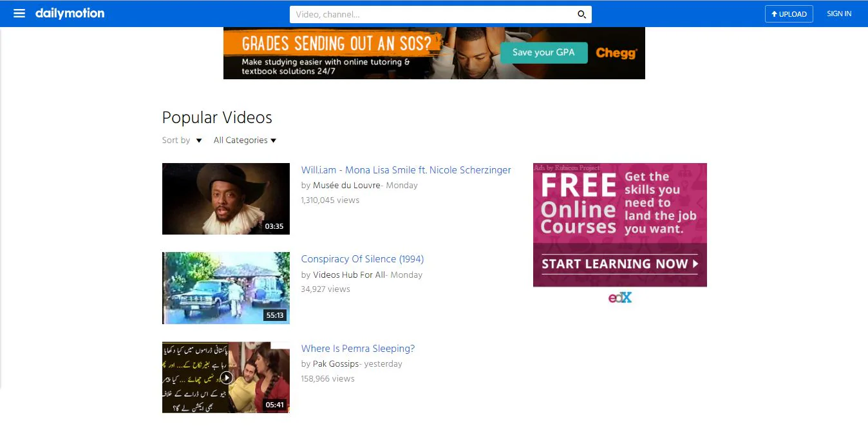Viewport: 868px width, 426px height.
Task: Open Will.i.am Mona Lisa Smile video title
Action: coord(406,170)
